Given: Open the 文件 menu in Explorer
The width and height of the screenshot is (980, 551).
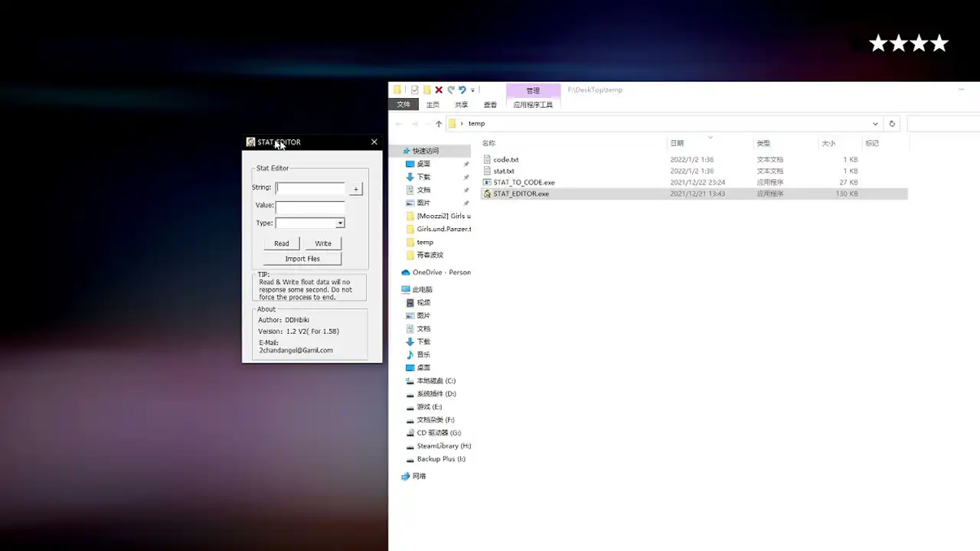Looking at the screenshot, I should (x=403, y=105).
